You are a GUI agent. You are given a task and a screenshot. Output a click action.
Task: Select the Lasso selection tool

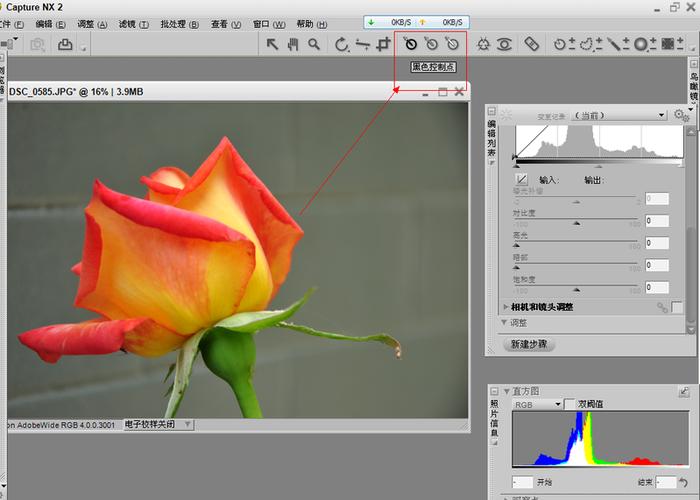tap(586, 44)
